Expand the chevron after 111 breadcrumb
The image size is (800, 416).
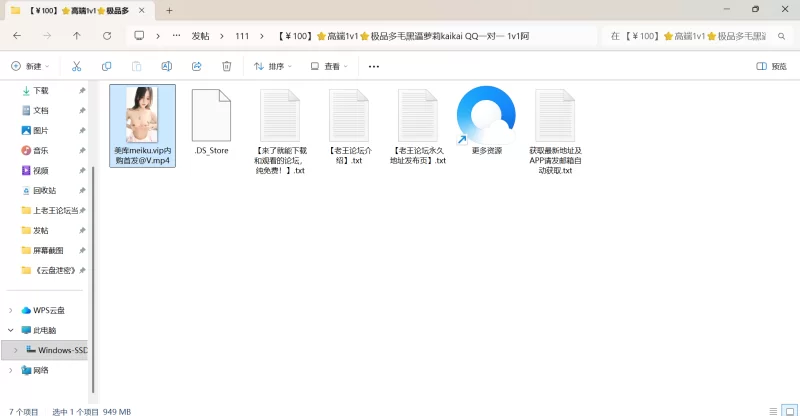click(262, 36)
